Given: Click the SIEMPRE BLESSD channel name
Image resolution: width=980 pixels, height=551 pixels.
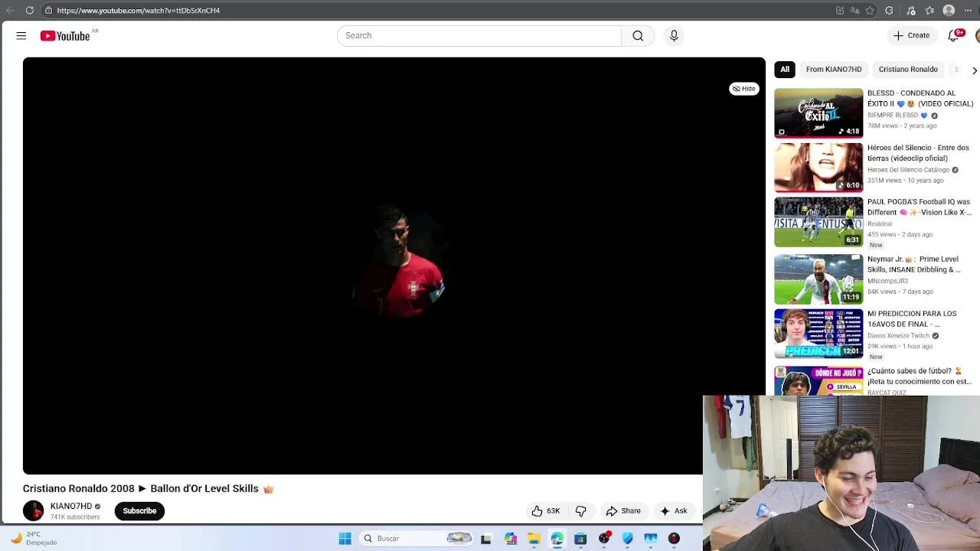Looking at the screenshot, I should [893, 116].
